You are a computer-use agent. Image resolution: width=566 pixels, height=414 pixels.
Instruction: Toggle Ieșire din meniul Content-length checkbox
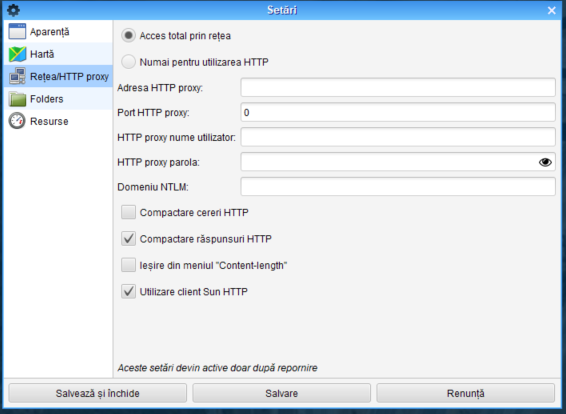pos(128,265)
